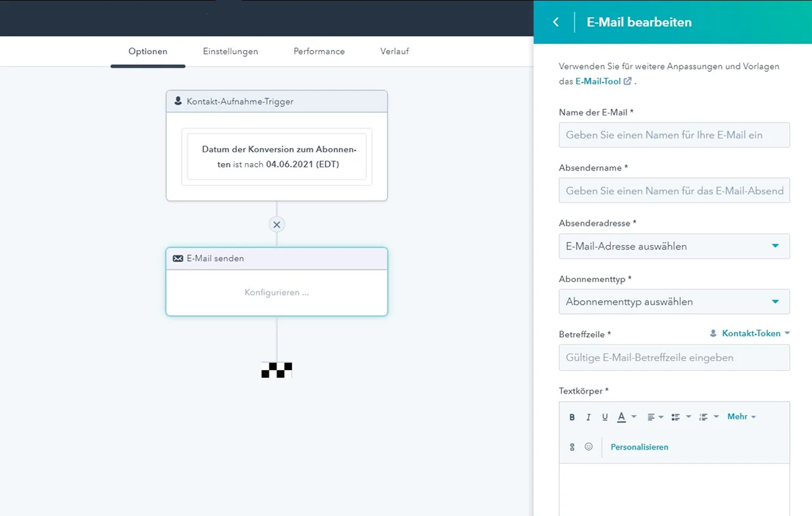Click the X delete connector between workflow steps
812x516 pixels.
[x=277, y=225]
